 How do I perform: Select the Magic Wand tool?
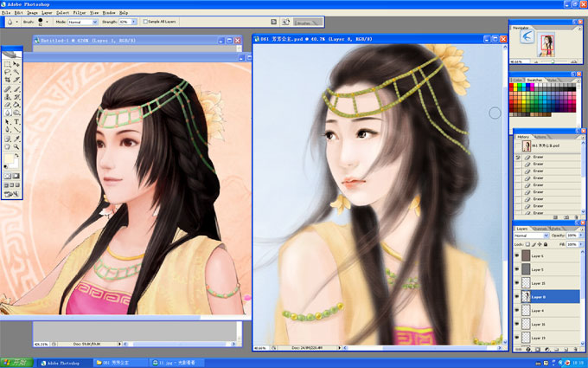tap(16, 71)
